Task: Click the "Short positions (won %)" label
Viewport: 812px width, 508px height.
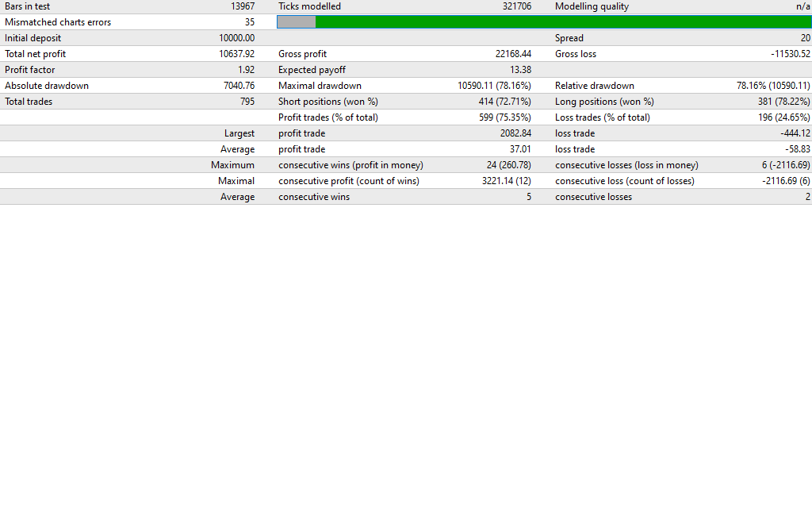Action: click(x=327, y=102)
